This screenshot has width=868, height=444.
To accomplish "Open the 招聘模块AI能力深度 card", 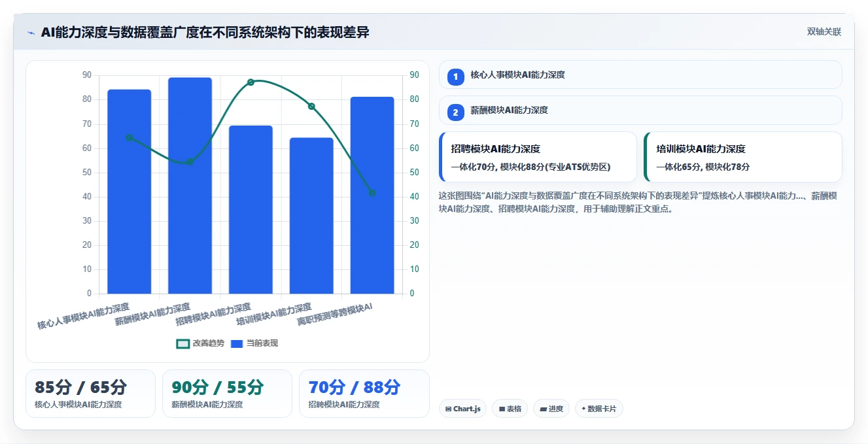I will coord(538,157).
